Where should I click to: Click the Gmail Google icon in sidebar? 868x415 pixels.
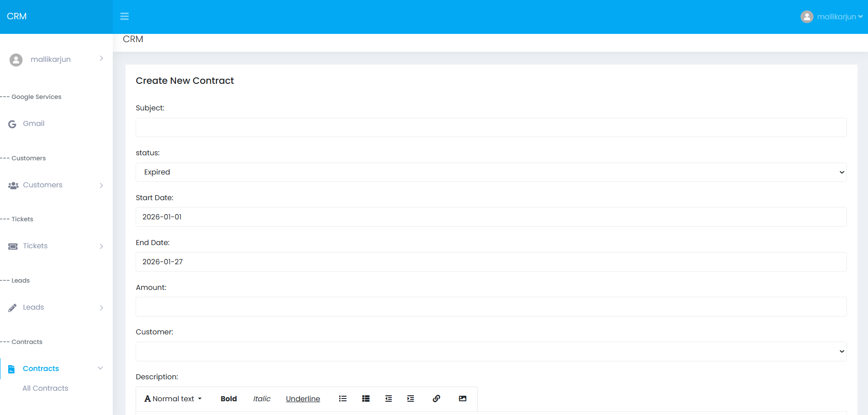[x=12, y=124]
